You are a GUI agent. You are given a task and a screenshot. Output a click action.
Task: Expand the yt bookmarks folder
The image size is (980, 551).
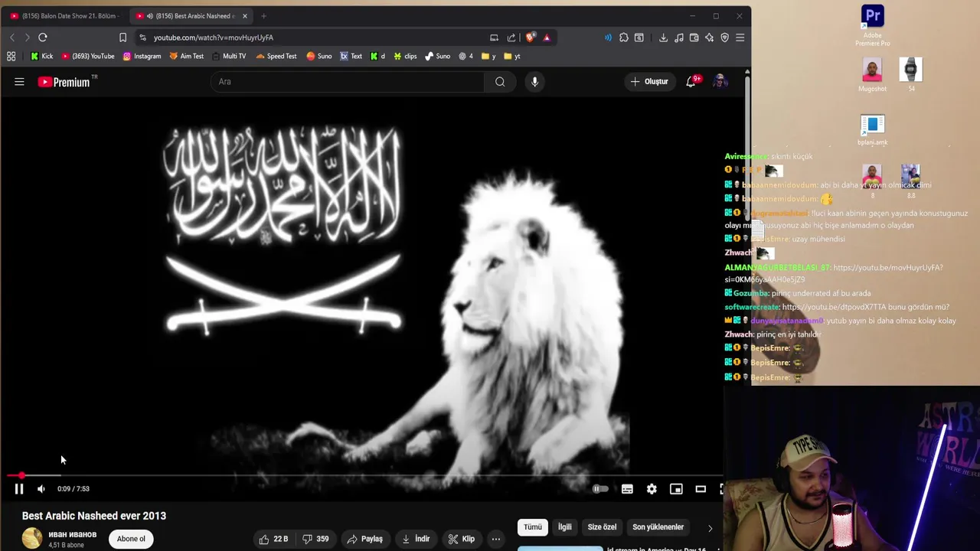[512, 56]
